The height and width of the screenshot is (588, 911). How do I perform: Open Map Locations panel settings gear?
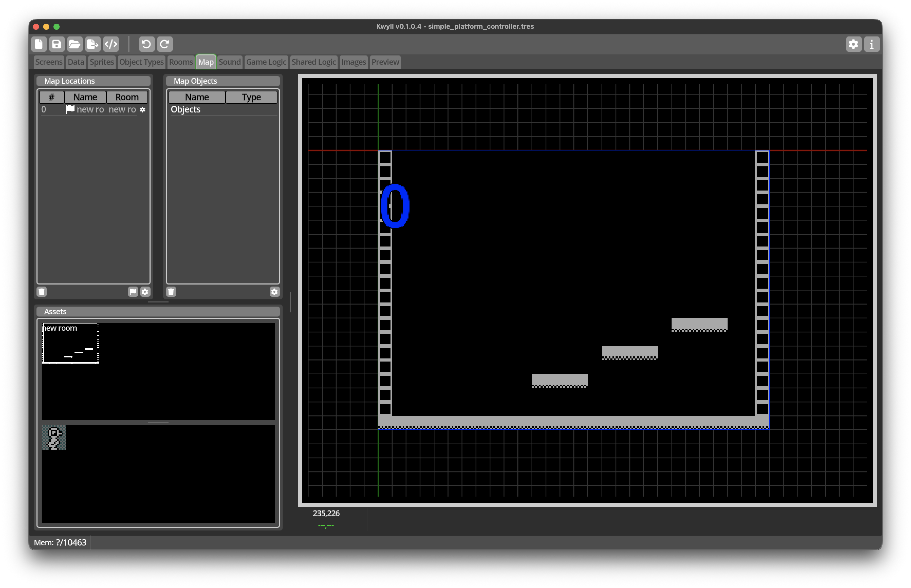(x=145, y=292)
